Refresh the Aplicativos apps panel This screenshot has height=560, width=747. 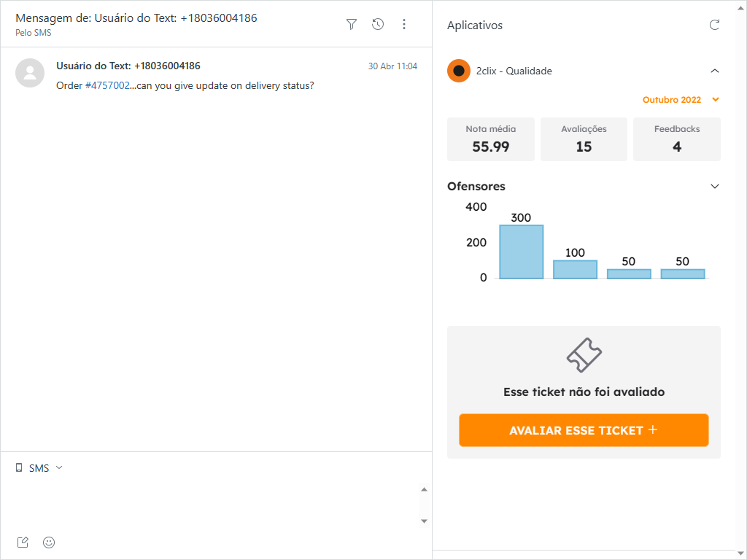click(715, 26)
